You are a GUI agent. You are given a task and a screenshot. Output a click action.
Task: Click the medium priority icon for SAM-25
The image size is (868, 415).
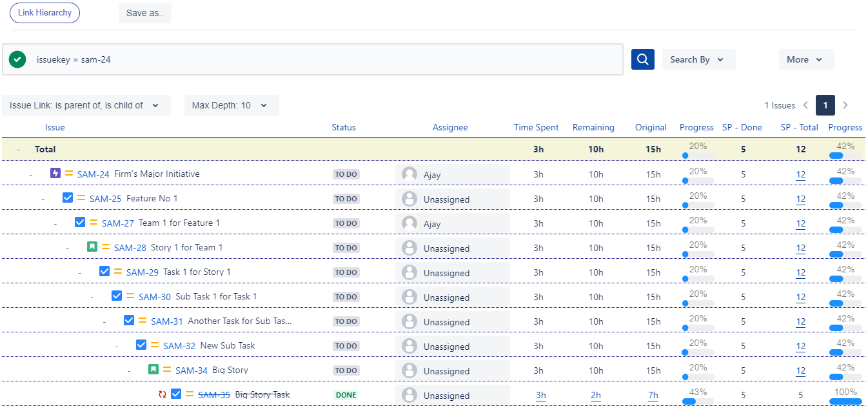click(81, 198)
